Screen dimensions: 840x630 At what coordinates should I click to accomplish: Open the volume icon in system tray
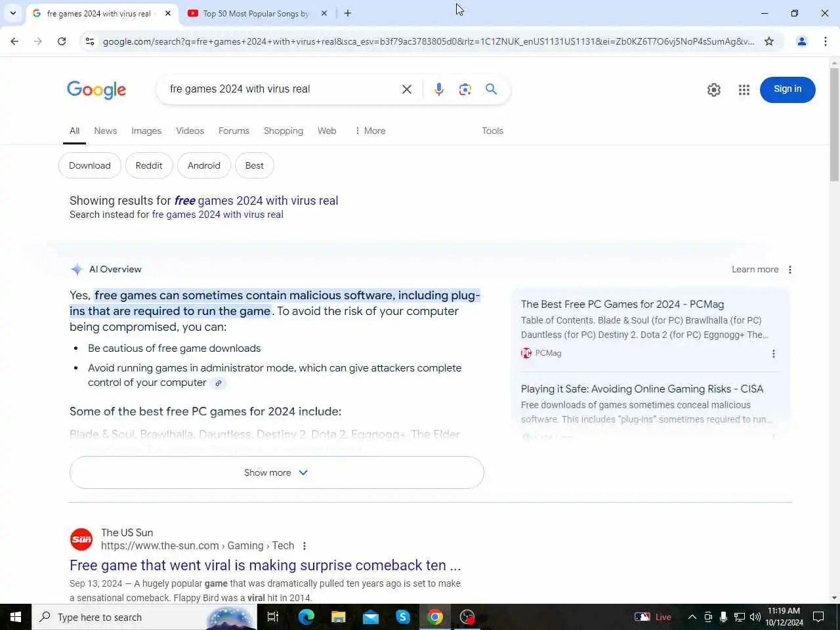click(x=755, y=617)
